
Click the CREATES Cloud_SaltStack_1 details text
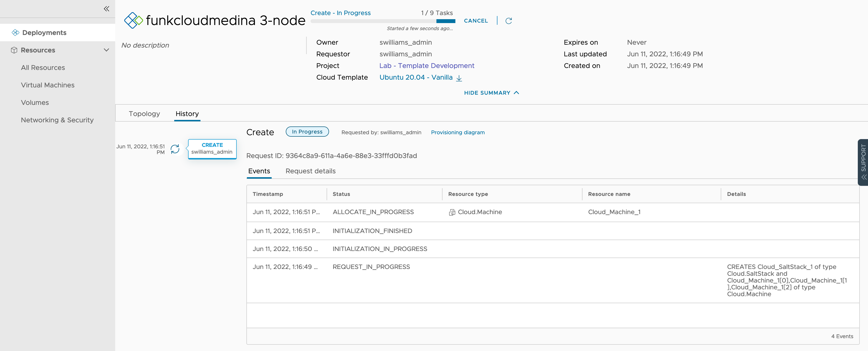pyautogui.click(x=787, y=280)
